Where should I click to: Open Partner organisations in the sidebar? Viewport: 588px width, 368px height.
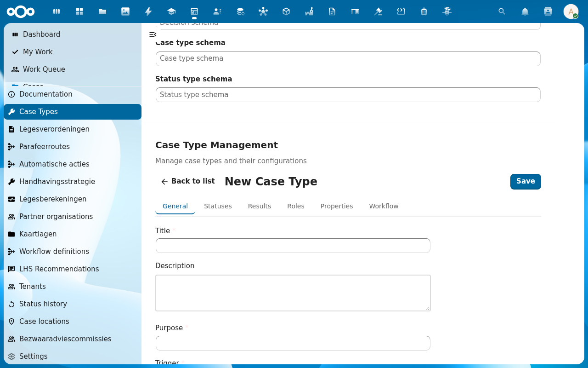click(x=73, y=217)
